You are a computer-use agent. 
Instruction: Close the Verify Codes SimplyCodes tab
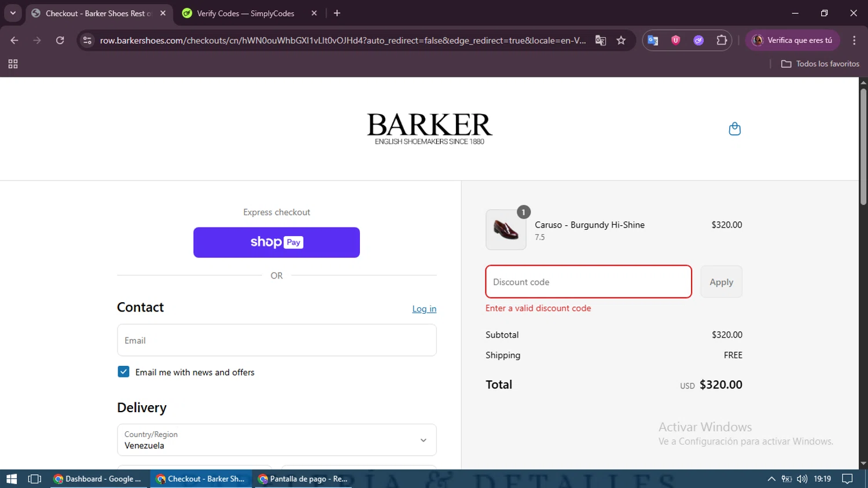[314, 13]
